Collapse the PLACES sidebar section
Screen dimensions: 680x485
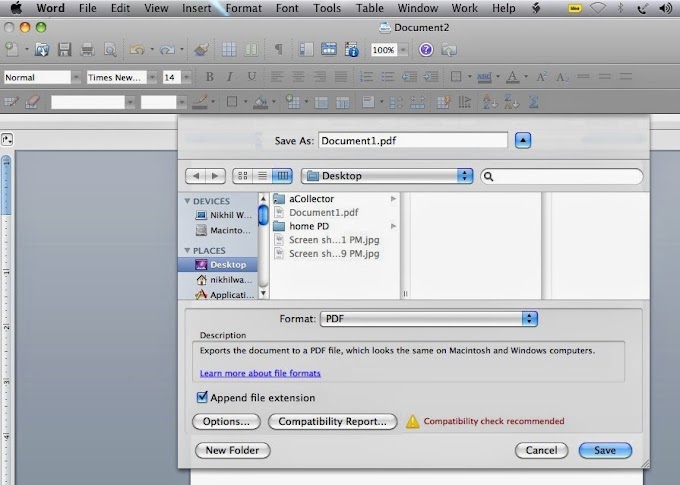187,250
